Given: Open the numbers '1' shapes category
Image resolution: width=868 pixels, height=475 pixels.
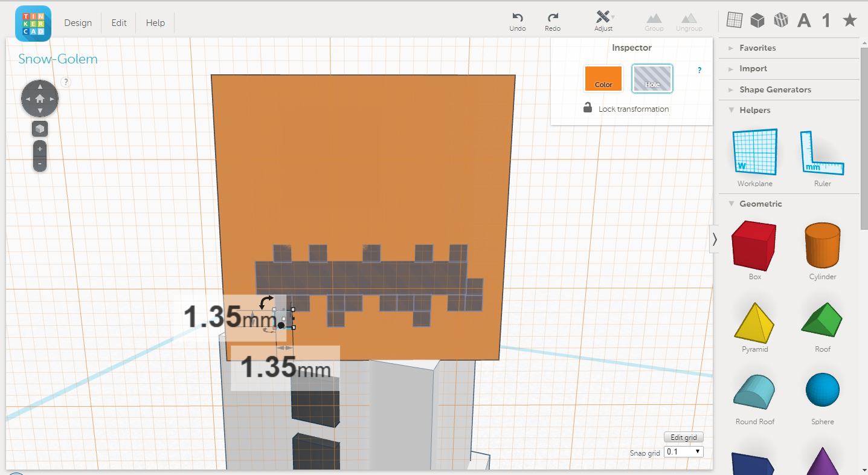Looking at the screenshot, I should [826, 21].
